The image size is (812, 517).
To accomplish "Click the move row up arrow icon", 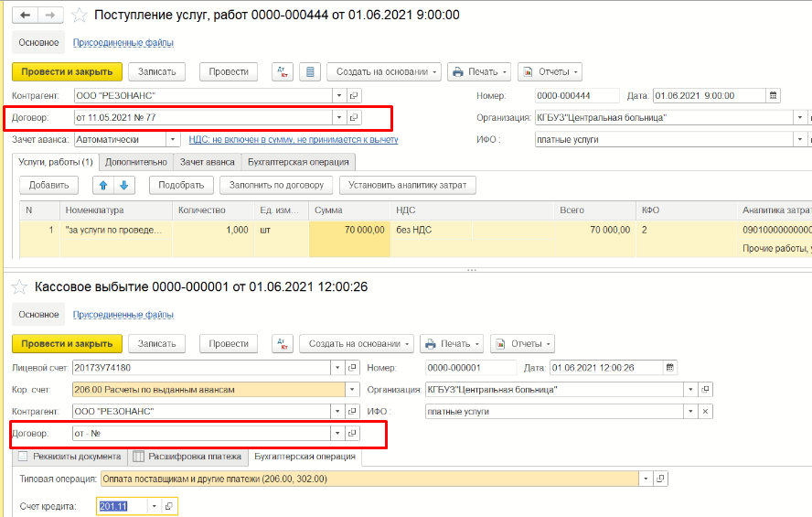I will click(103, 185).
